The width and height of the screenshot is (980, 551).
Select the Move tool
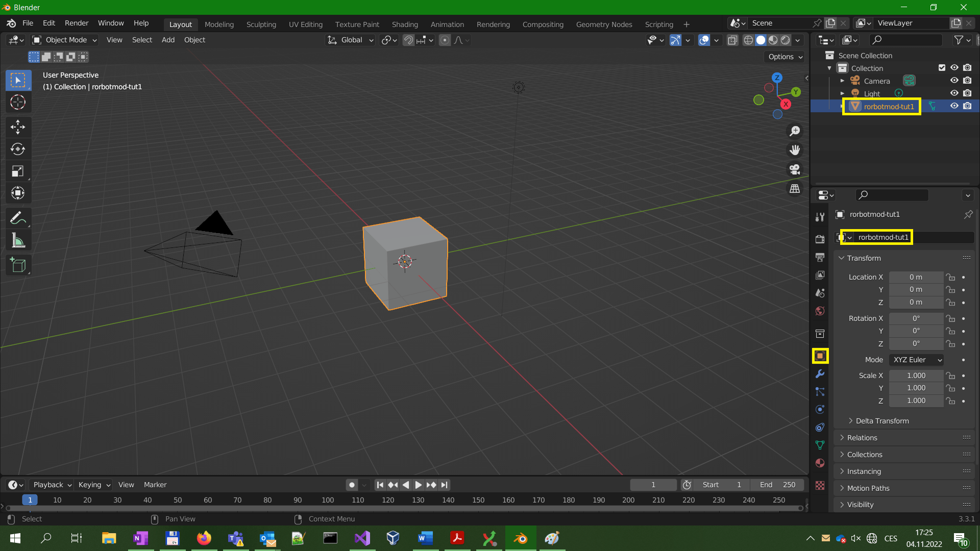(x=18, y=127)
